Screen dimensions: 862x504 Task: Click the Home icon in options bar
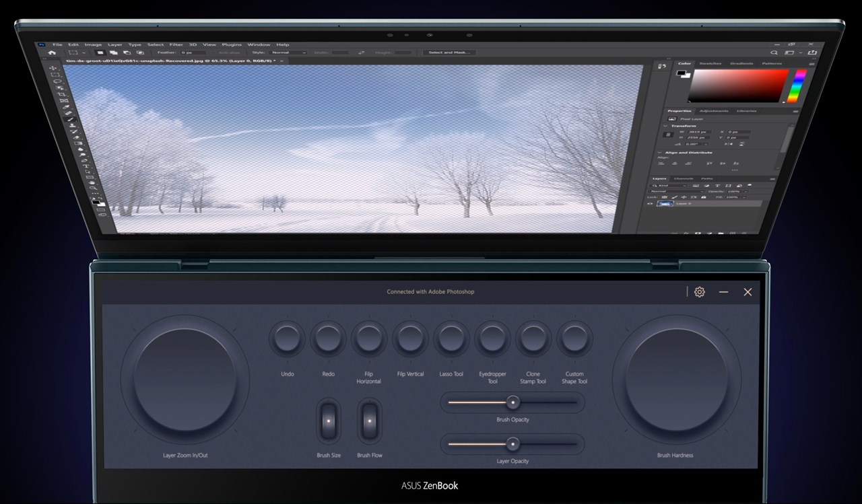pyautogui.click(x=52, y=52)
